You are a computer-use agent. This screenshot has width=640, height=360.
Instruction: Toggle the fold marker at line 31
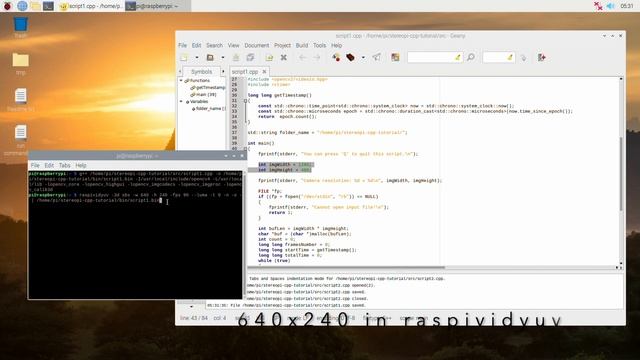point(245,100)
